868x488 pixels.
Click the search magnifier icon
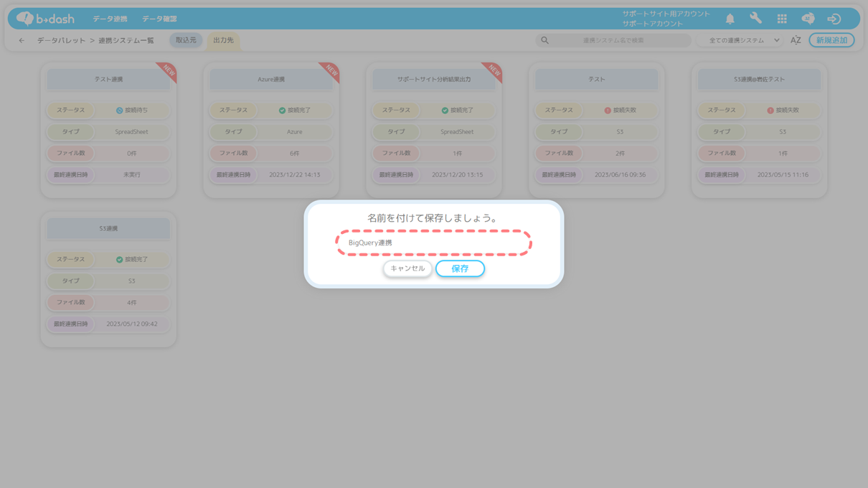click(x=544, y=40)
